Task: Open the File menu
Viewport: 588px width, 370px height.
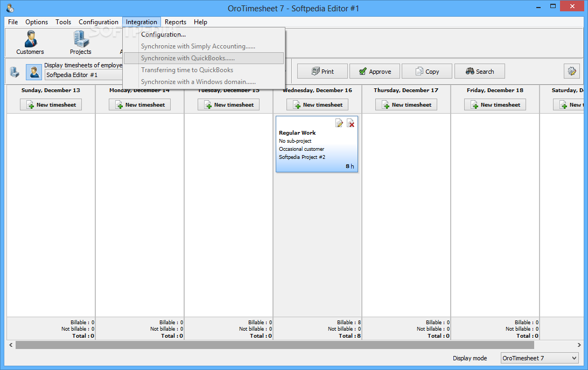Action: pyautogui.click(x=13, y=22)
